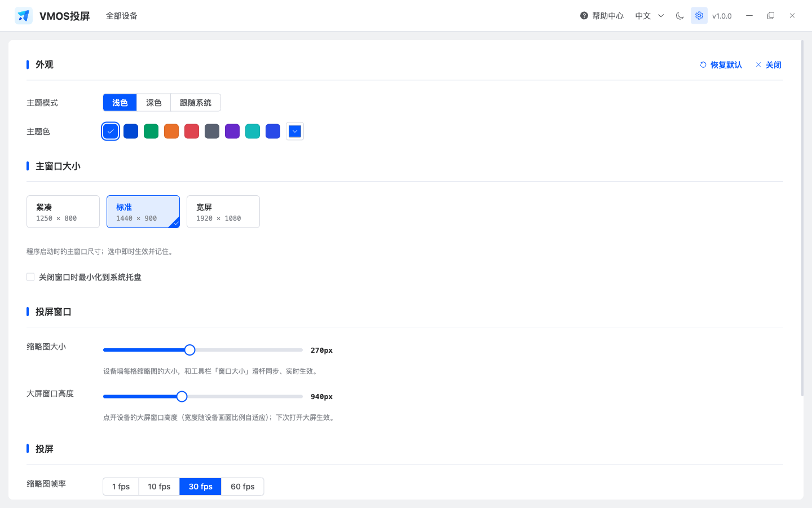The height and width of the screenshot is (508, 812).
Task: Click the VMOS paper plane logo icon
Action: (x=24, y=16)
